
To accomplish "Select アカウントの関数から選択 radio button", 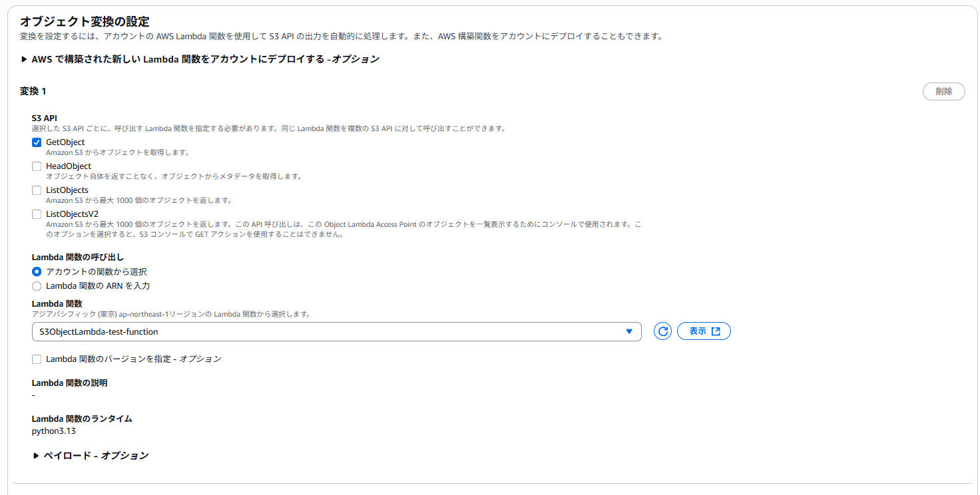I will (37, 271).
